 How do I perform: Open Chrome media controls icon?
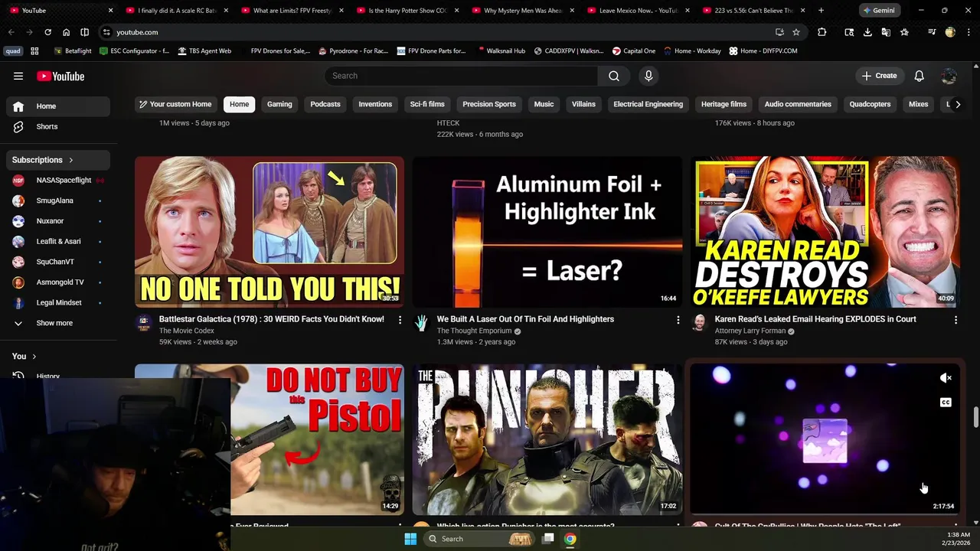tap(932, 32)
